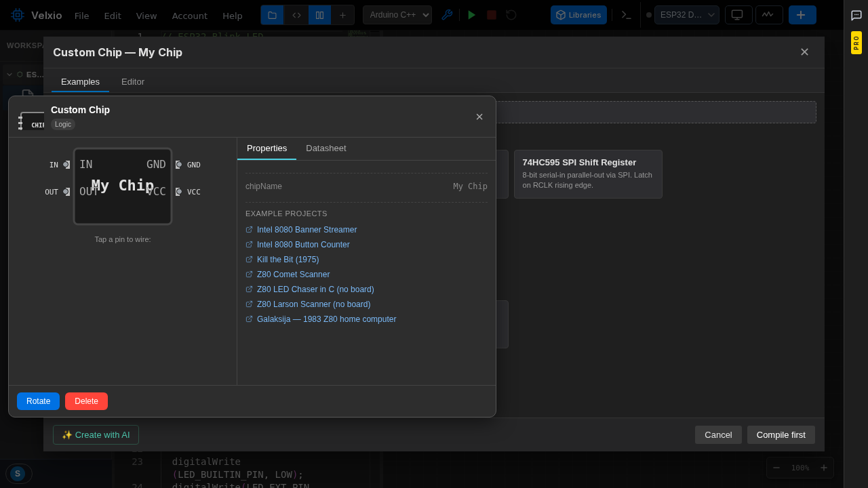868x488 pixels.
Task: Open the terminal console icon
Action: [627, 15]
